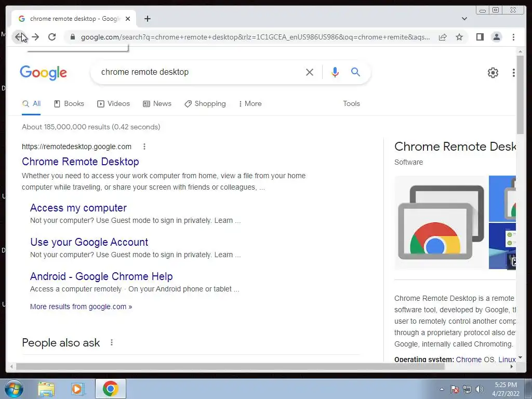
Task: Click the https://remotedesktop.google.com URL text
Action: [x=76, y=147]
